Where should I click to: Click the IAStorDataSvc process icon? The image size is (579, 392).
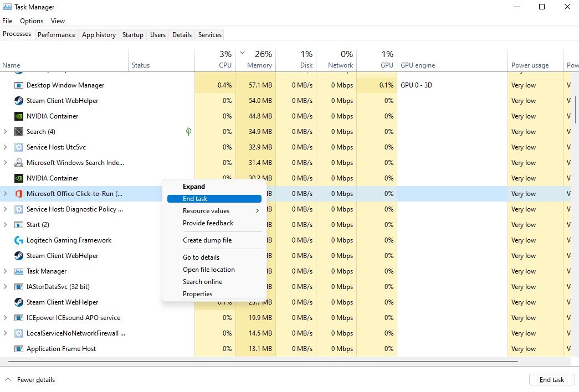pyautogui.click(x=18, y=287)
